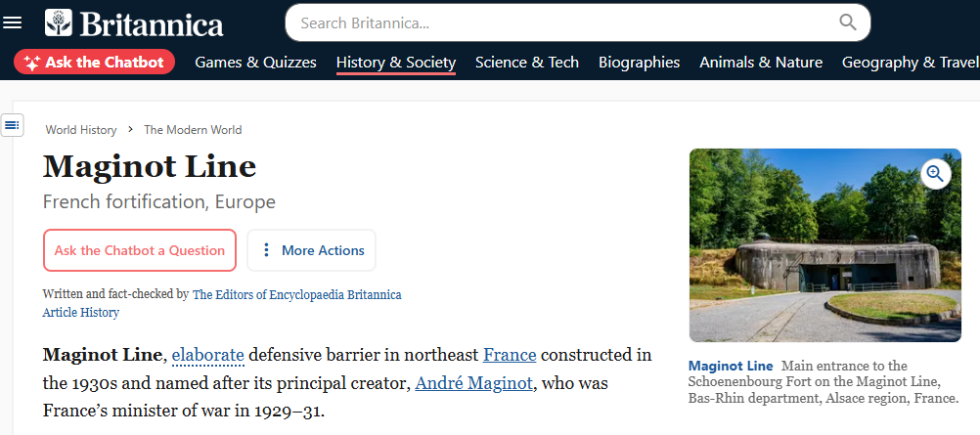
Task: Click the three-dots More Actions icon
Action: point(266,250)
